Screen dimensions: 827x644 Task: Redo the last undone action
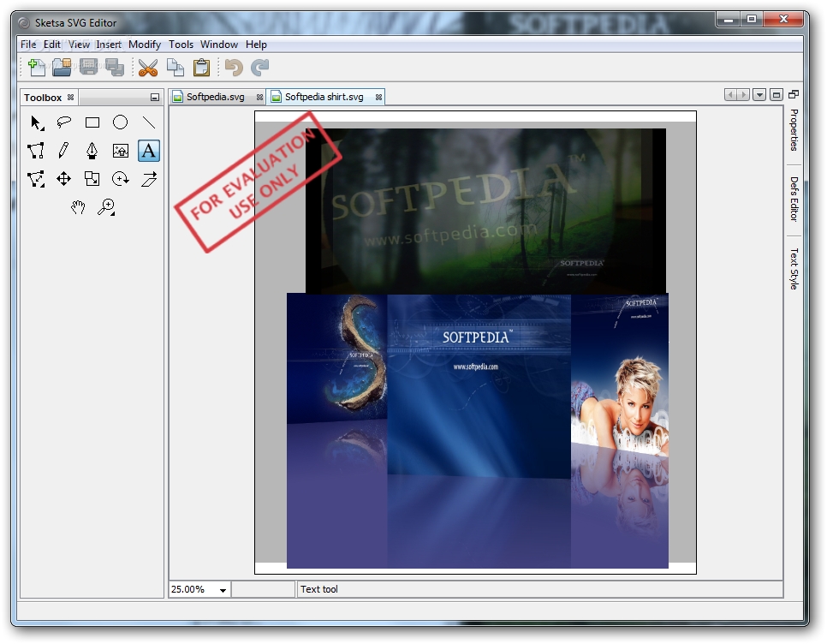260,67
